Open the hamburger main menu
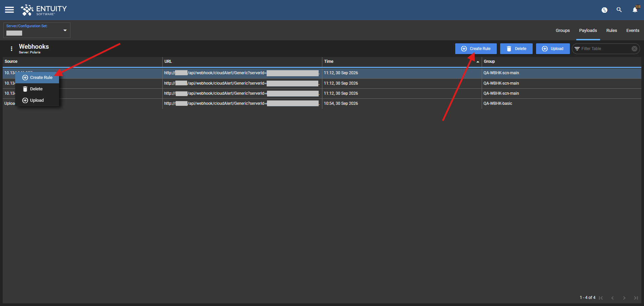Screen dimensions: 644x306 pos(9,10)
